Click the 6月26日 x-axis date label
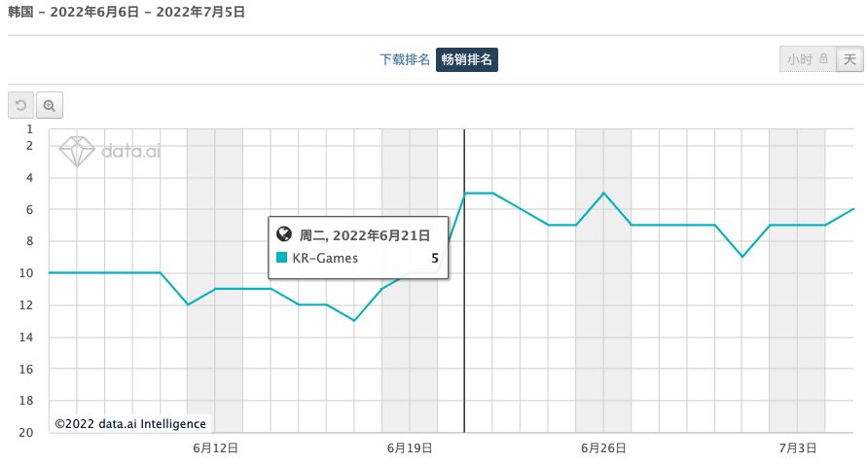This screenshot has height=464, width=868. (x=603, y=448)
